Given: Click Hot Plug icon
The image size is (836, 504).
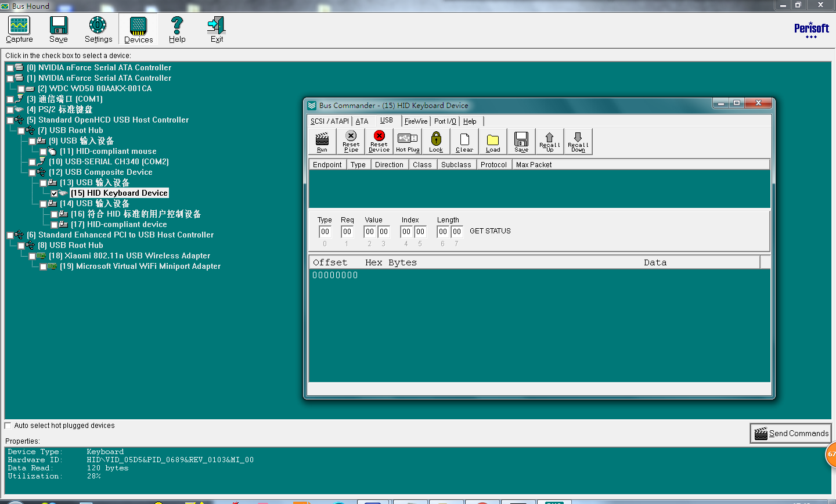Looking at the screenshot, I should coord(408,142).
